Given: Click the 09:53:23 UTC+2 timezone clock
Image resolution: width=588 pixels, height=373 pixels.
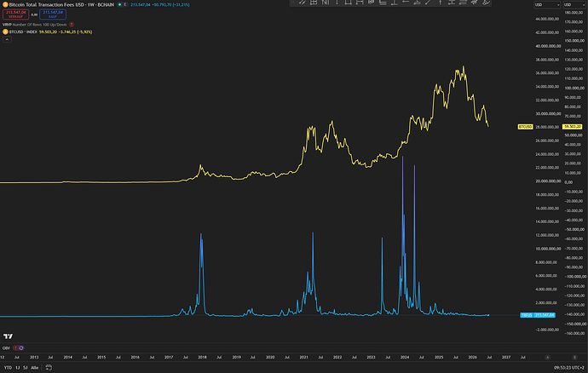Looking at the screenshot, I should [569, 367].
